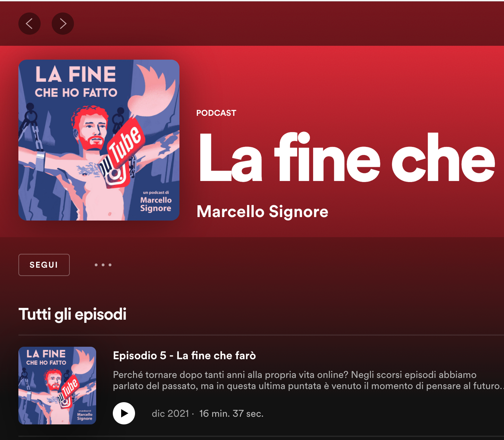Click the "16 min. 37 sec." duration
This screenshot has height=440, width=504.
(231, 414)
